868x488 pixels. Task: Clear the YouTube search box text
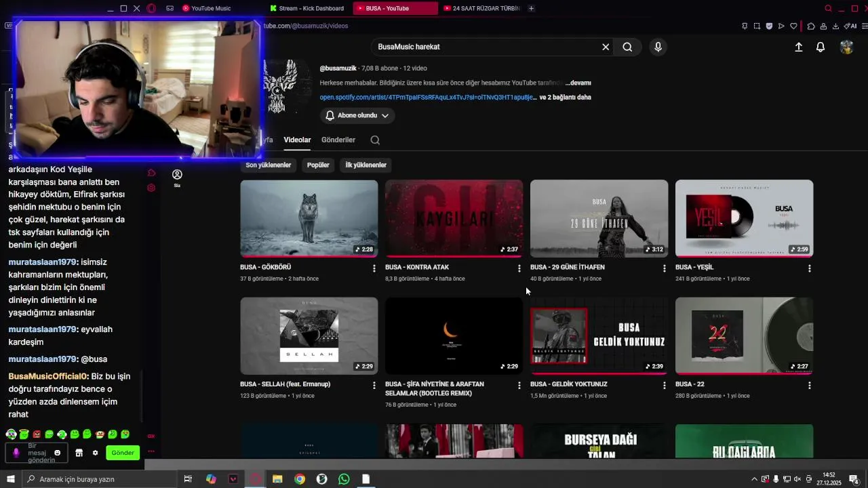(x=606, y=47)
